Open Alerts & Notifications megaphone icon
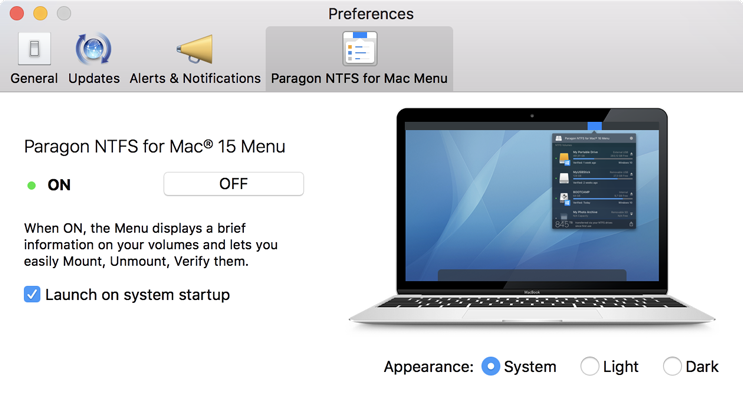Viewport: 743px width, 413px height. coord(195,49)
